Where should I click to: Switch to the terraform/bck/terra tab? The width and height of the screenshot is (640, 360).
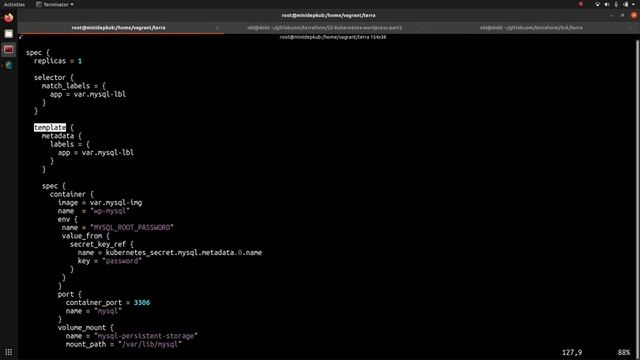click(531, 28)
